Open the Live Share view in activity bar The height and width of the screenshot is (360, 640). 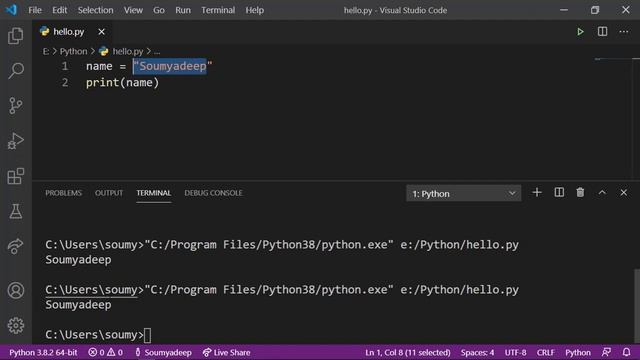[x=16, y=246]
